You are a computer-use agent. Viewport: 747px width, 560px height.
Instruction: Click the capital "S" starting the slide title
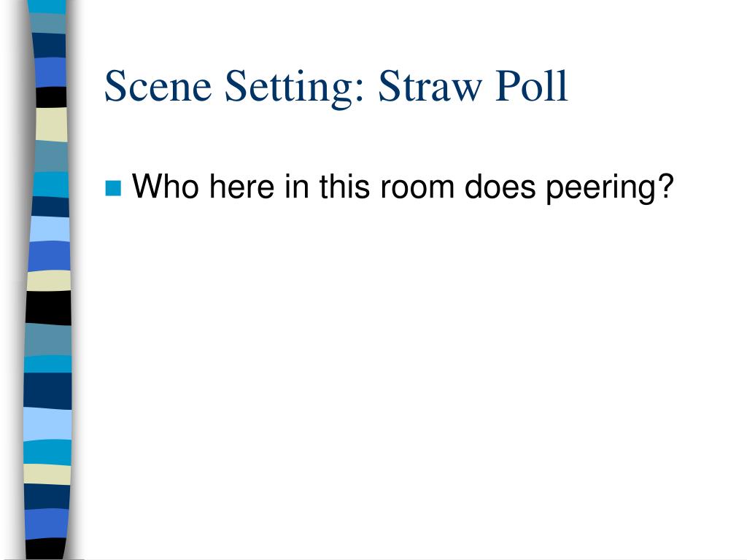point(115,86)
